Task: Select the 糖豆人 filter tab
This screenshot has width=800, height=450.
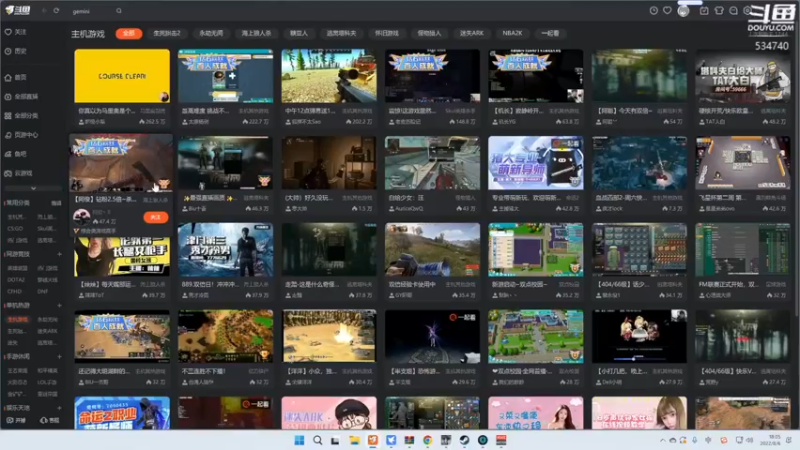Action: (x=299, y=33)
